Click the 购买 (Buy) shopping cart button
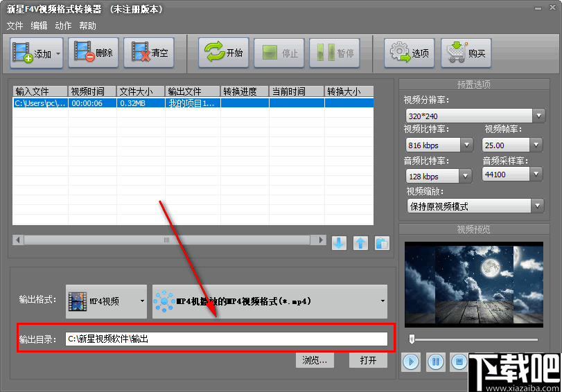 coord(466,53)
